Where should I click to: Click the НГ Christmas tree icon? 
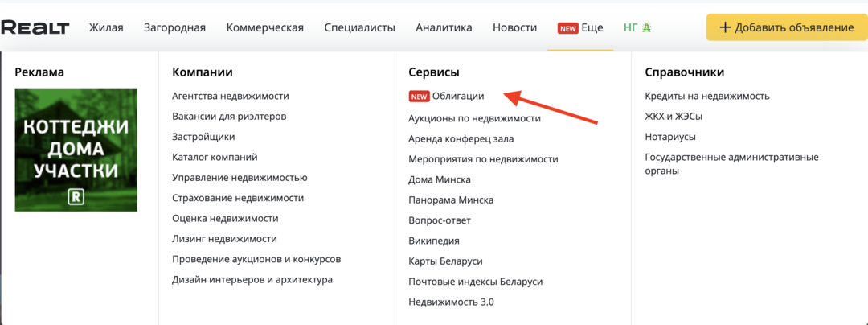point(646,27)
